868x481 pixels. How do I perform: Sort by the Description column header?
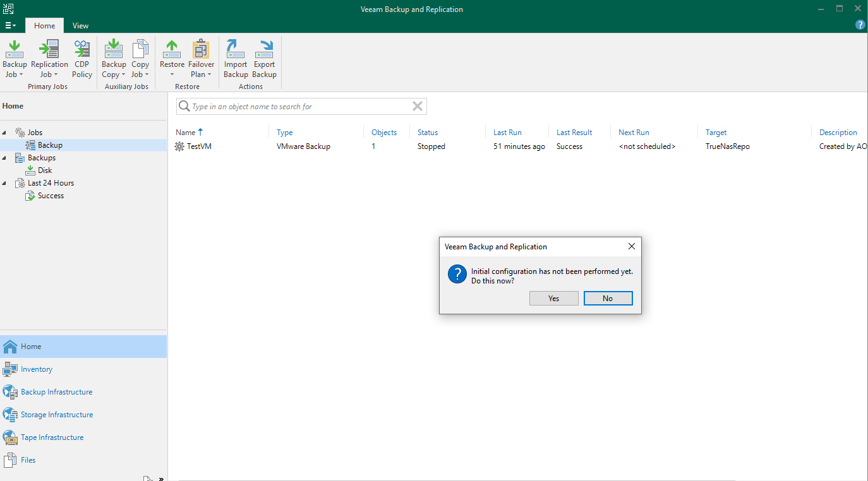coord(838,133)
